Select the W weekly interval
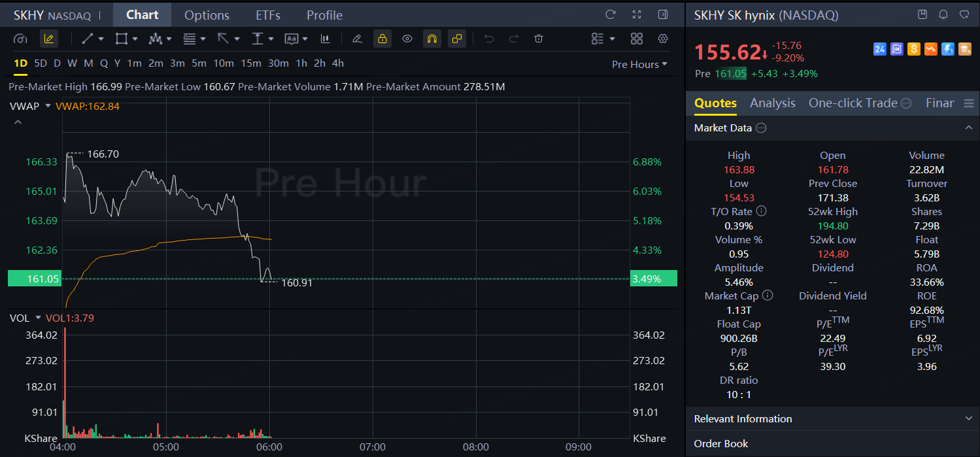 (72, 63)
